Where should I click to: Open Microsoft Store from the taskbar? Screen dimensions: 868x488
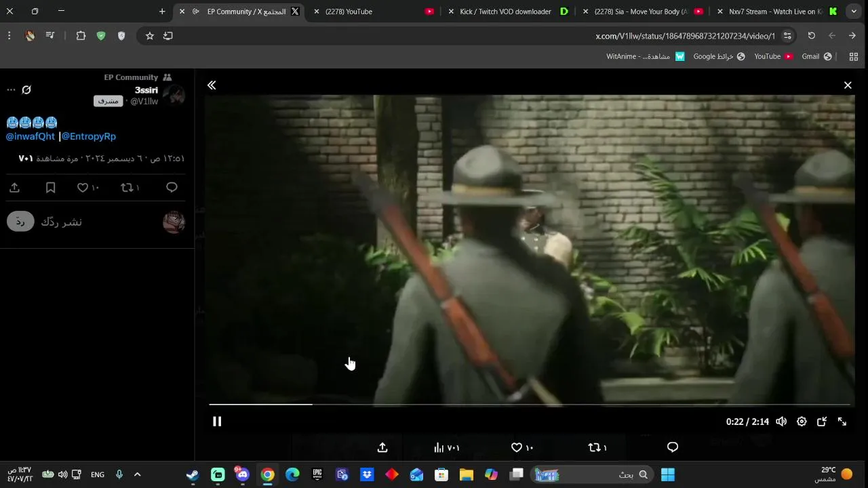pyautogui.click(x=441, y=474)
